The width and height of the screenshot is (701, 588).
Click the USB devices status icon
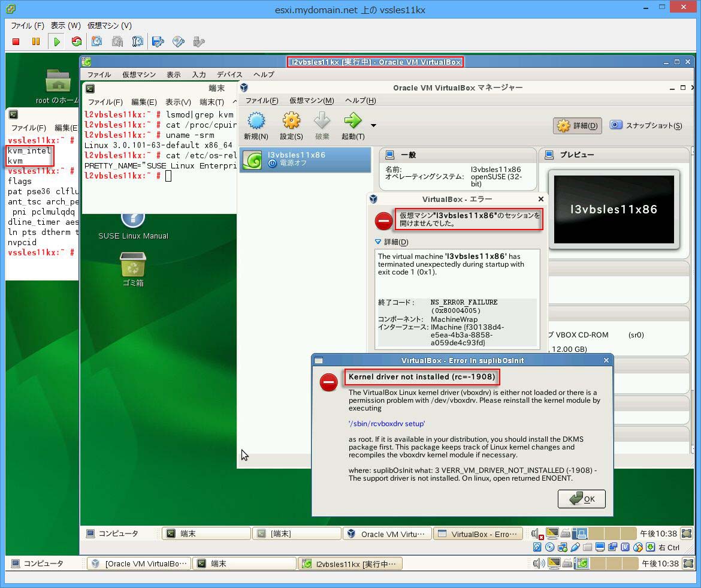pyautogui.click(x=575, y=547)
